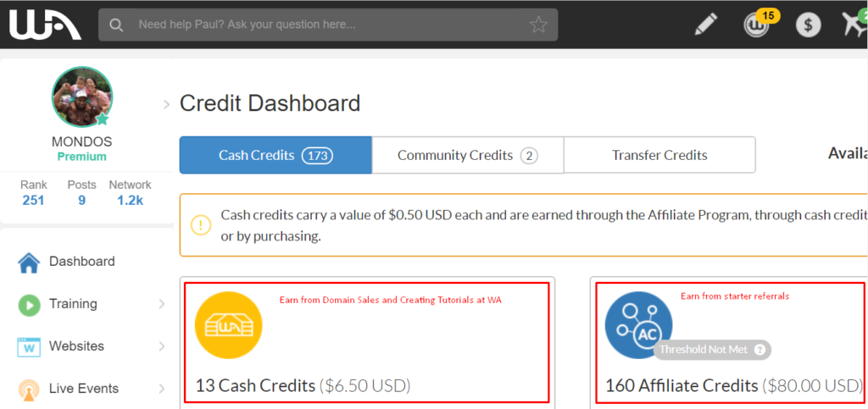The width and height of the screenshot is (868, 409).
Task: Click the airplane icon in the header
Action: (x=854, y=23)
